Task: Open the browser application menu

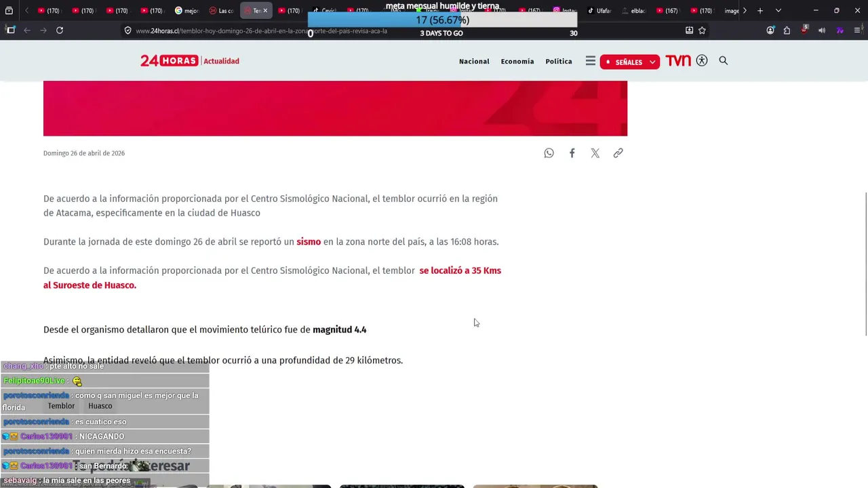Action: click(x=857, y=30)
